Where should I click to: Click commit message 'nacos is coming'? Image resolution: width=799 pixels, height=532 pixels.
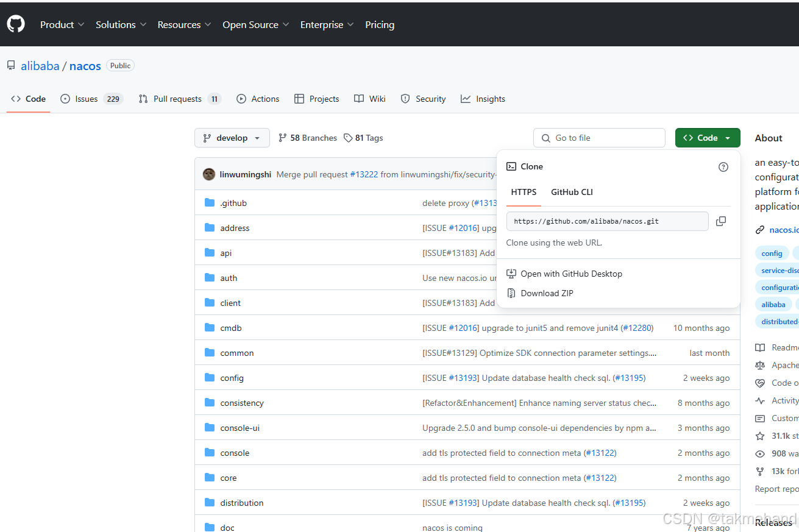[452, 528]
